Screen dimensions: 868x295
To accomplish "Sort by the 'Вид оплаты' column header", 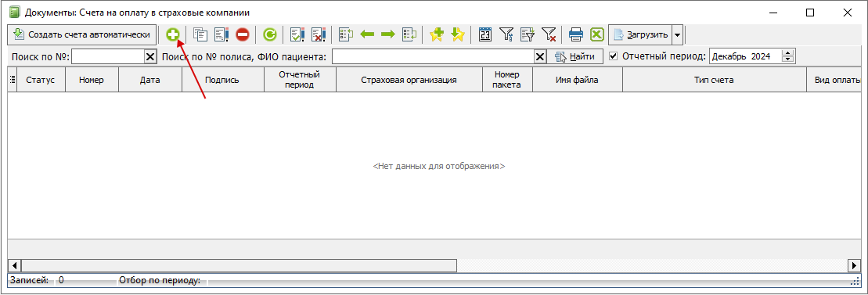I will (x=834, y=80).
